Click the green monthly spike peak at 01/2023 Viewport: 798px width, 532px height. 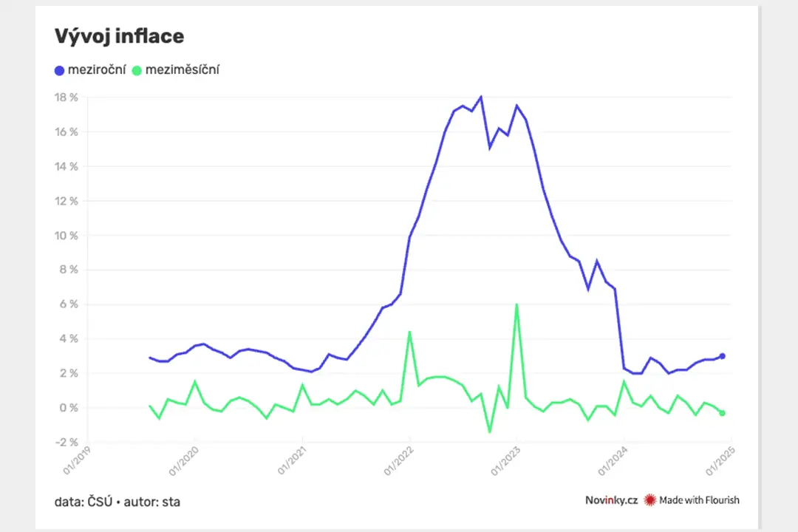tap(516, 305)
